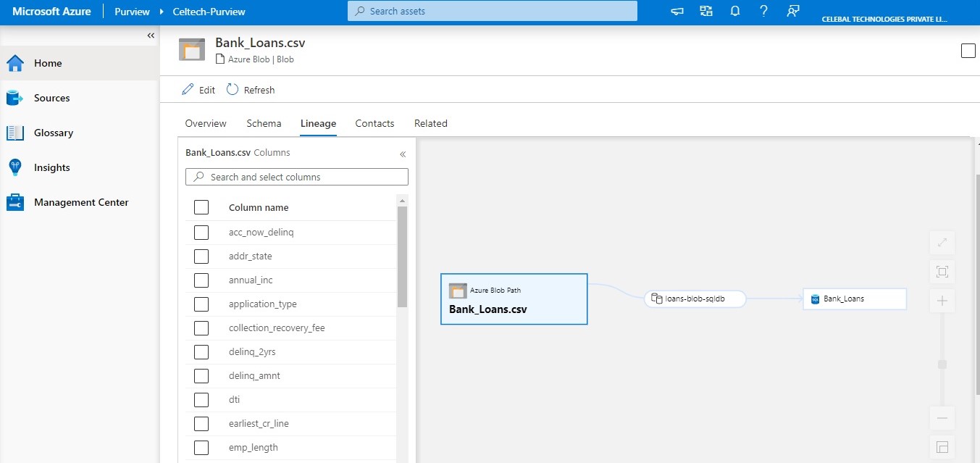Check the Column name select-all checkbox
Screen dimensions: 980x463
[x=201, y=207]
